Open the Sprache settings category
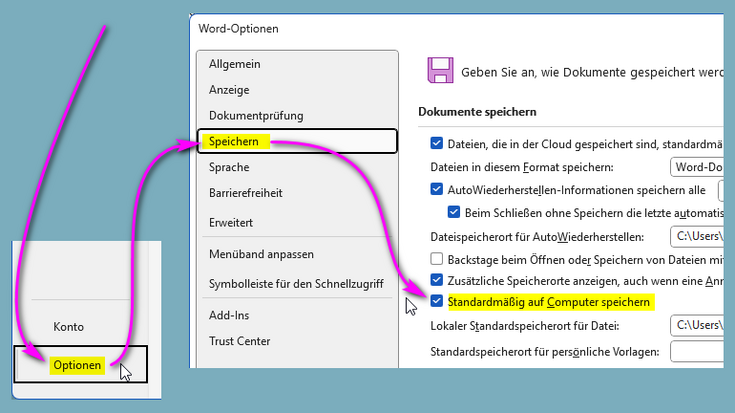 tap(229, 167)
